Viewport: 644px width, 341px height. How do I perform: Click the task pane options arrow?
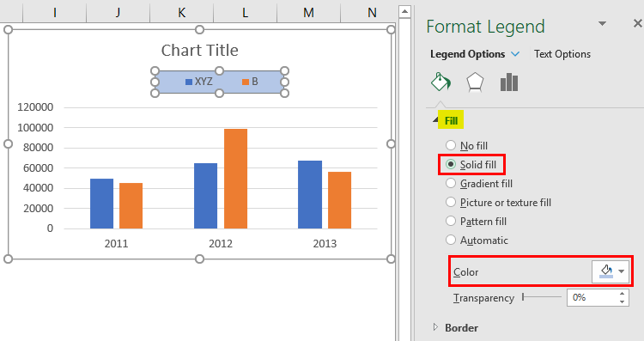[602, 23]
